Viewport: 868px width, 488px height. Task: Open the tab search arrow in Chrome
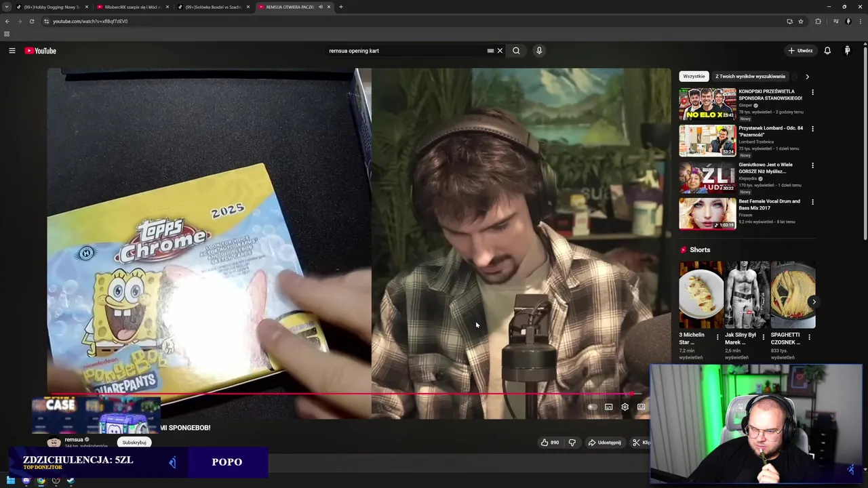[x=7, y=7]
